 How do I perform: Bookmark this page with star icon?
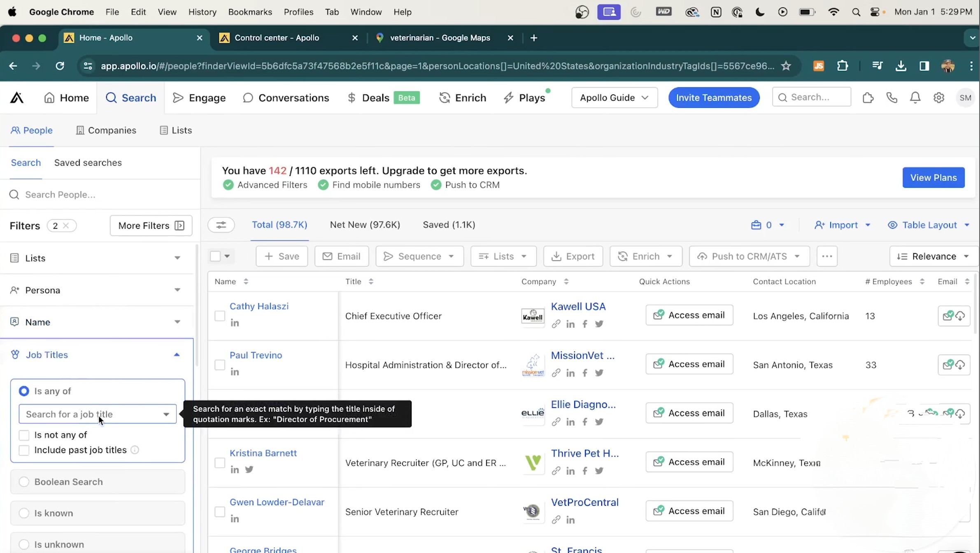[786, 66]
